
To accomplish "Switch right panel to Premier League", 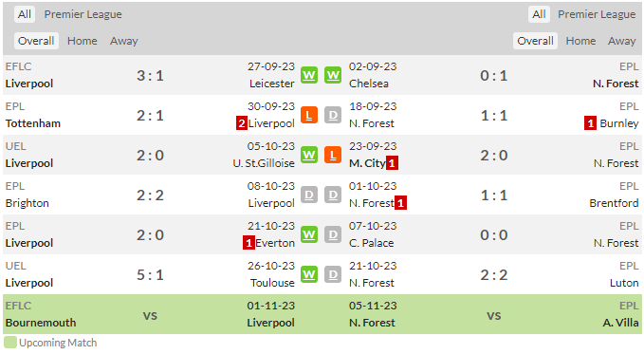I will [597, 14].
